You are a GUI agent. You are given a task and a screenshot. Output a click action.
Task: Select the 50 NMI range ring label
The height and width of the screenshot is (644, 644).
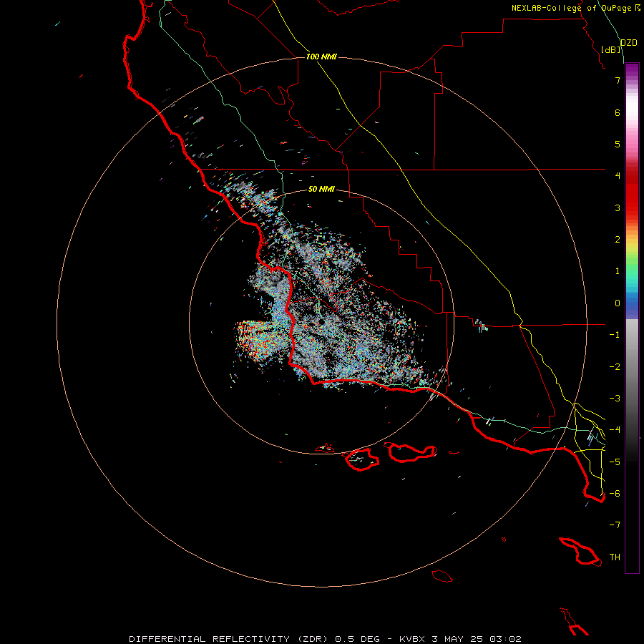pos(321,189)
